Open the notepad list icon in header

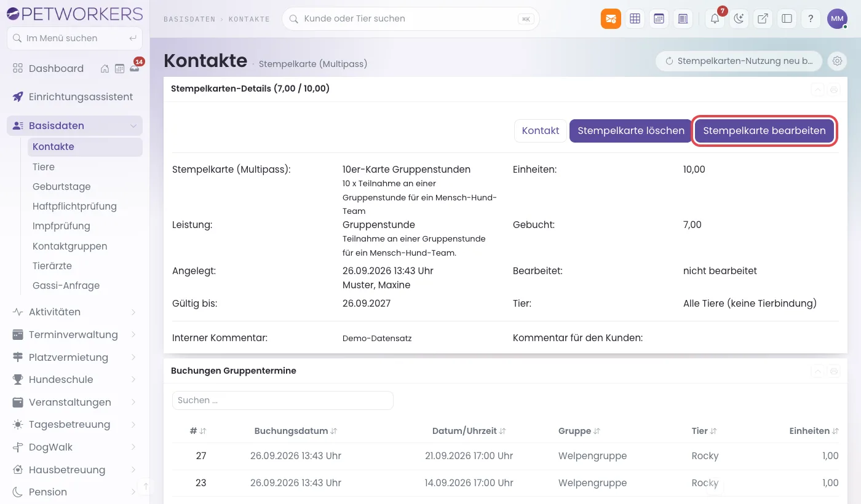tap(683, 18)
